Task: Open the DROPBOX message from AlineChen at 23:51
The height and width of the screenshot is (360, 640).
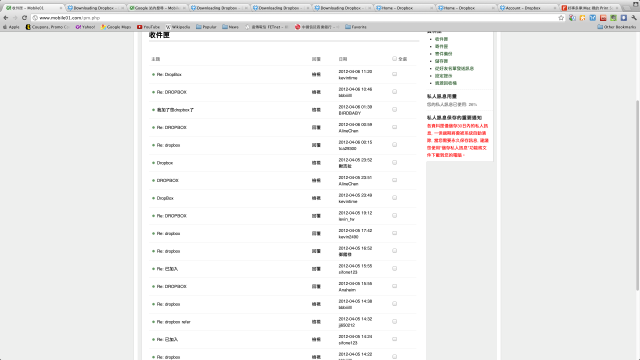Action: point(168,180)
